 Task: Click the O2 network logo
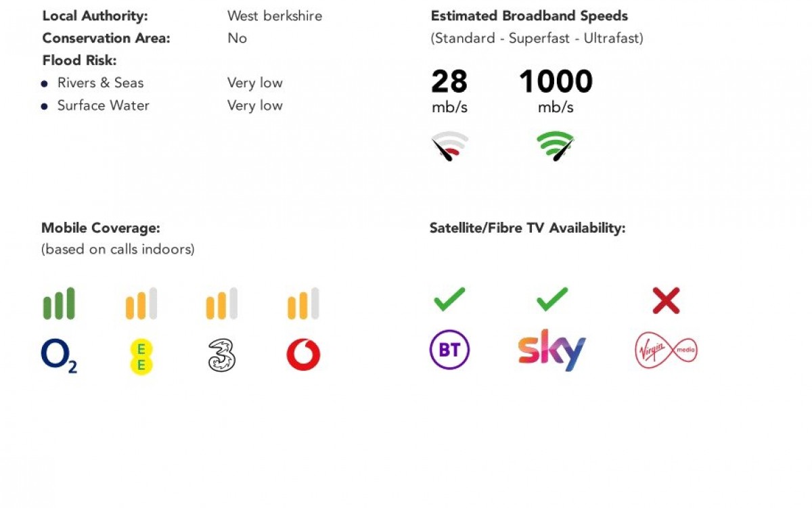click(59, 356)
